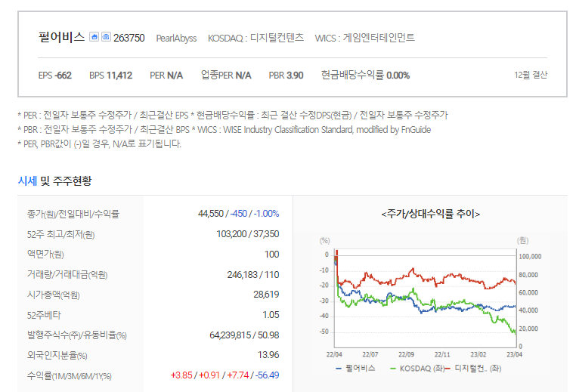Click the 외국인지분율(%) label

coord(57,355)
